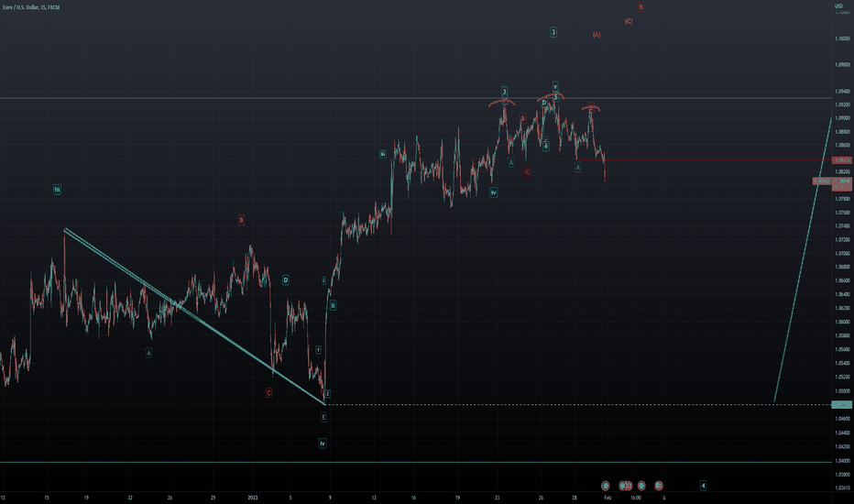
Task: Select the red B label beside (C)
Action: pyautogui.click(x=641, y=7)
